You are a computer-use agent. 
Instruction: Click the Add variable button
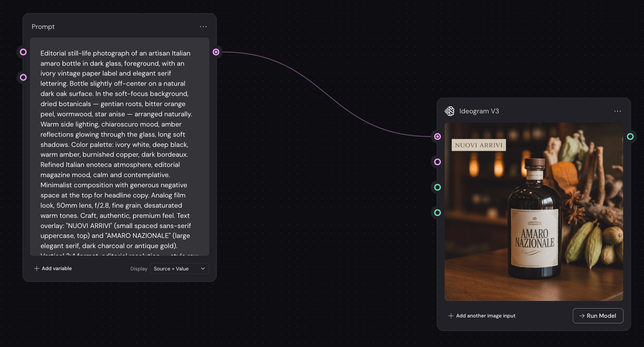pyautogui.click(x=53, y=268)
